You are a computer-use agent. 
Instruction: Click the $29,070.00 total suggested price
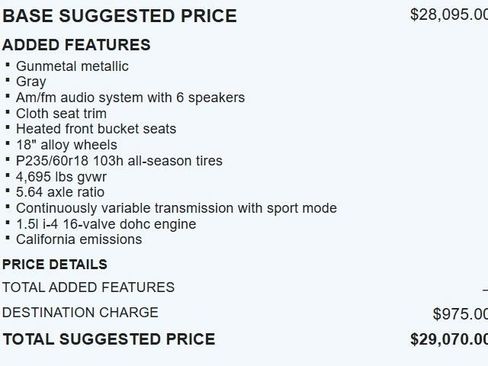(x=449, y=339)
